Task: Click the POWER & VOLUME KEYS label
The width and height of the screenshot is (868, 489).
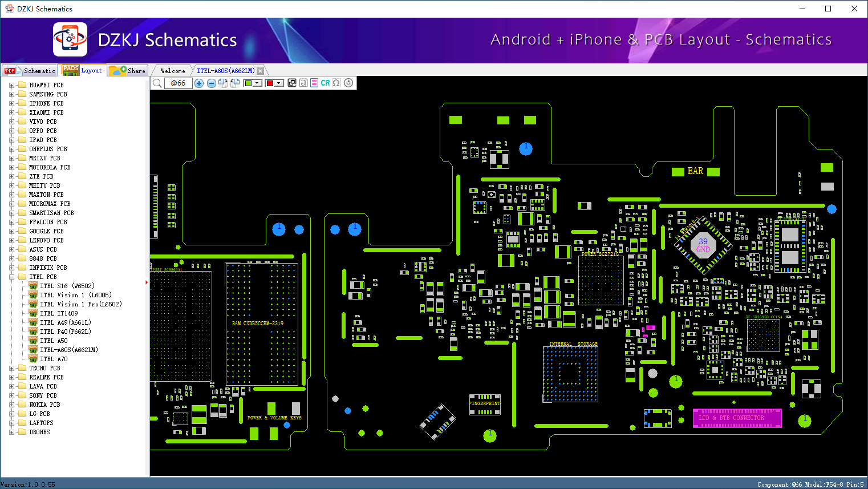Action: [x=274, y=418]
